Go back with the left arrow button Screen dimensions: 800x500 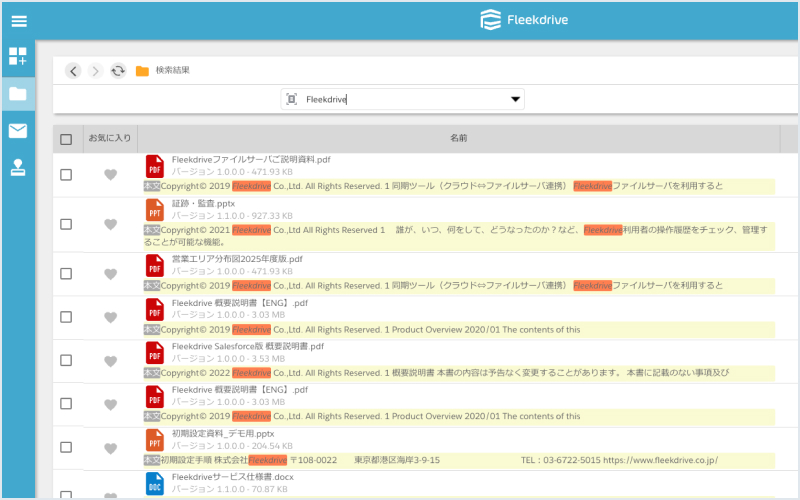pyautogui.click(x=73, y=70)
